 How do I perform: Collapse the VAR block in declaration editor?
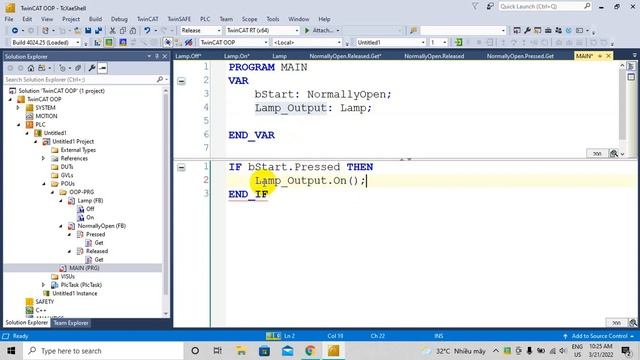tap(181, 81)
